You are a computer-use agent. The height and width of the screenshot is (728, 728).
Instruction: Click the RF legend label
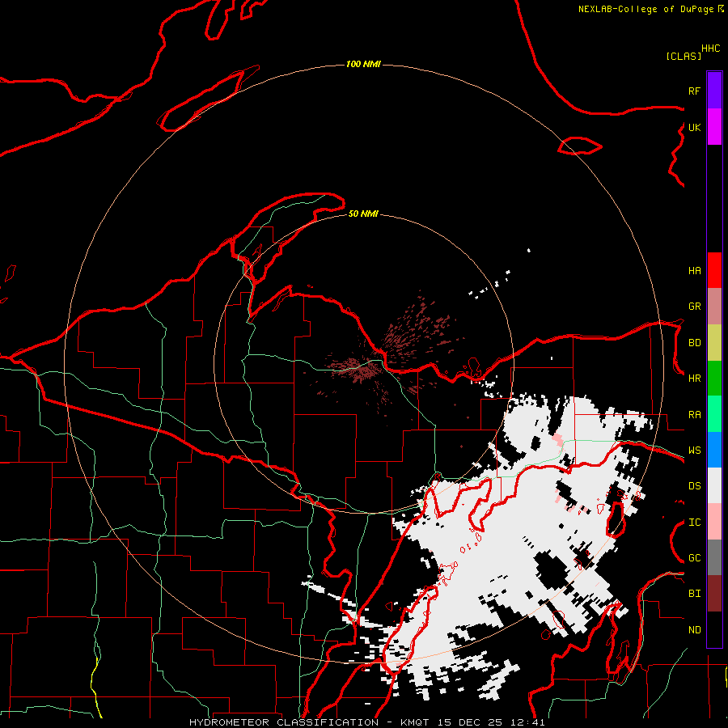(x=694, y=91)
